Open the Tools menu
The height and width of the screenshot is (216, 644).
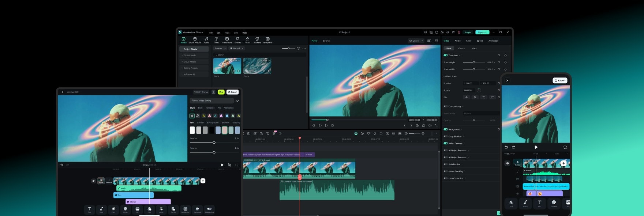coord(227,33)
